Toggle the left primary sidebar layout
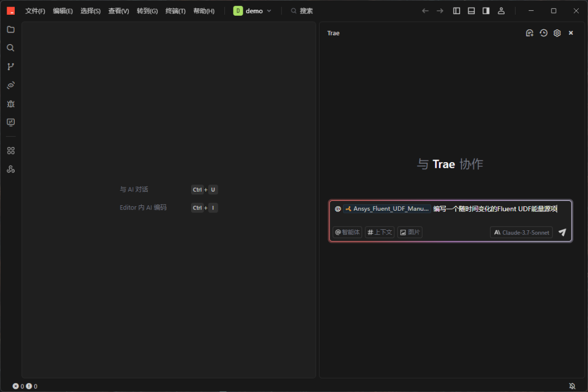Image resolution: width=588 pixels, height=392 pixels. click(x=457, y=11)
